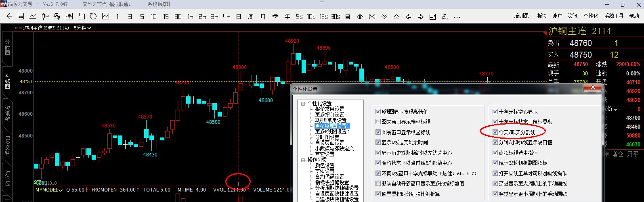
Task: Click the back arrow toolbar icon
Action: 9,17
